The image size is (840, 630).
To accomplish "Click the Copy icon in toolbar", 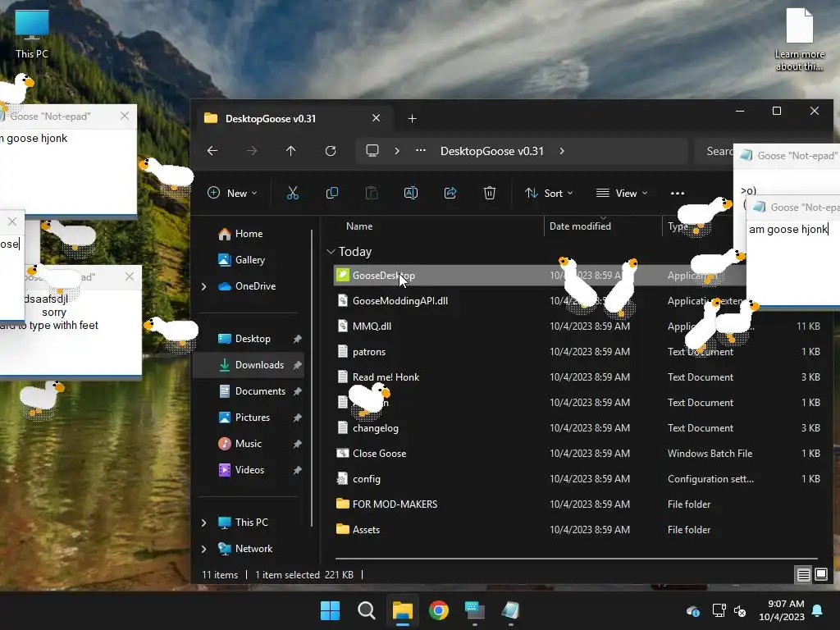I will point(332,193).
